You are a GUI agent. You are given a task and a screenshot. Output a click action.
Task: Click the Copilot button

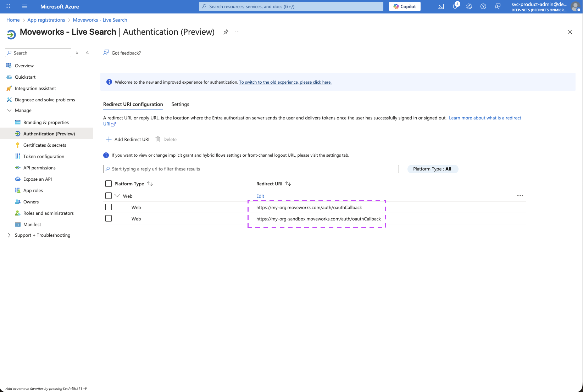(405, 6)
